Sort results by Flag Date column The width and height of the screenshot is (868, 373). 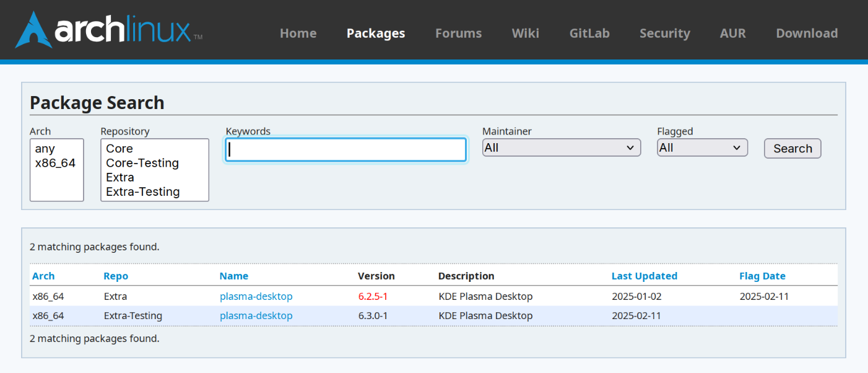[762, 276]
